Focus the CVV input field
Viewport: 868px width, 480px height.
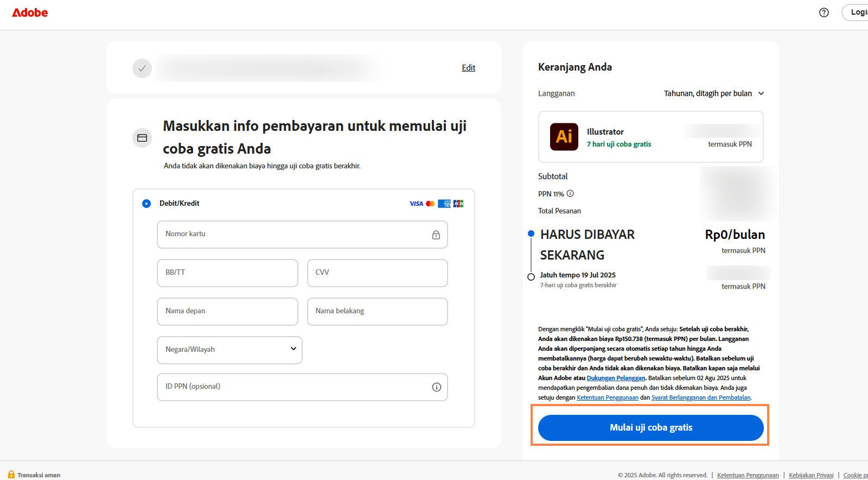click(377, 273)
